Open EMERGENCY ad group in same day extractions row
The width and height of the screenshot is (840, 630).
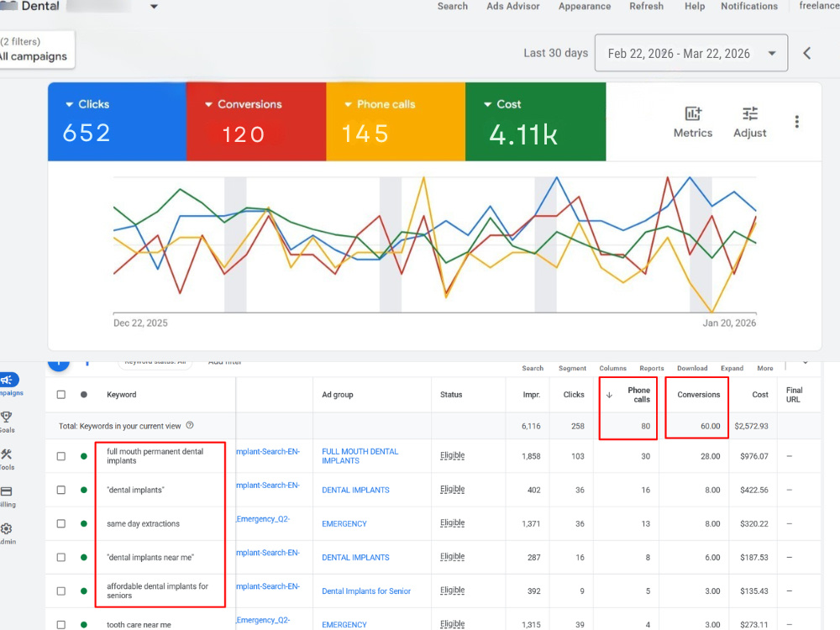344,523
